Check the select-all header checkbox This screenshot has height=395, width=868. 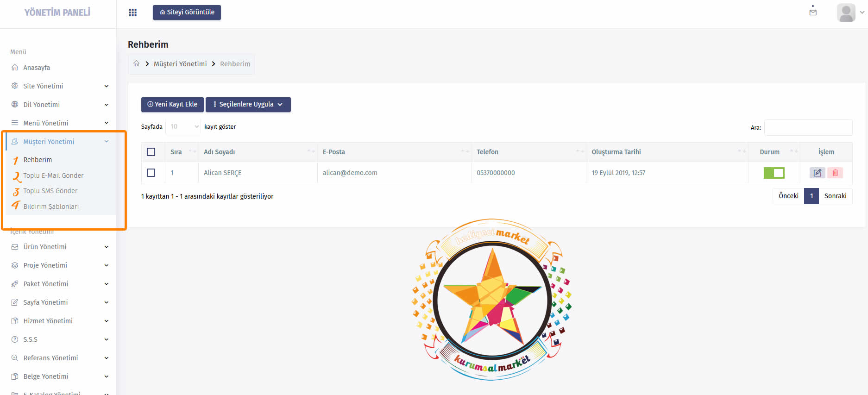click(151, 152)
